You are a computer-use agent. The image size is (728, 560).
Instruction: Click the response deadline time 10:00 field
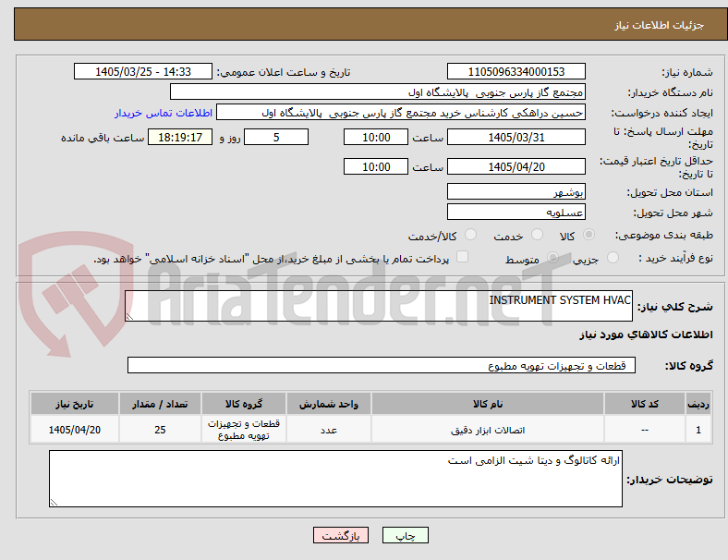[376, 137]
